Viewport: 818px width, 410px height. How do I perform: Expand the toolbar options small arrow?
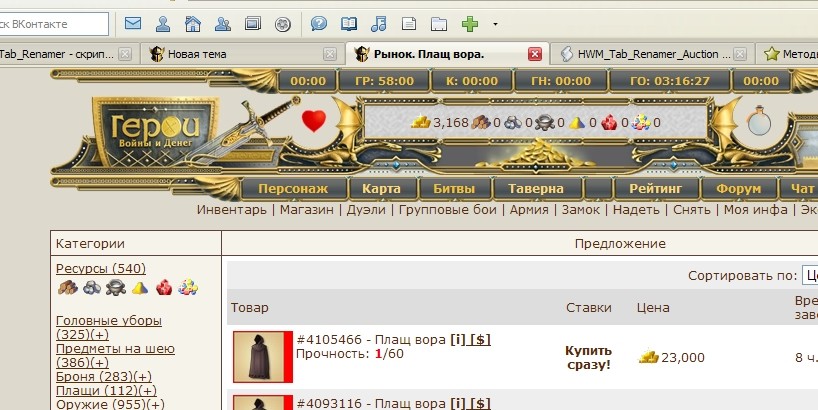click(x=495, y=24)
